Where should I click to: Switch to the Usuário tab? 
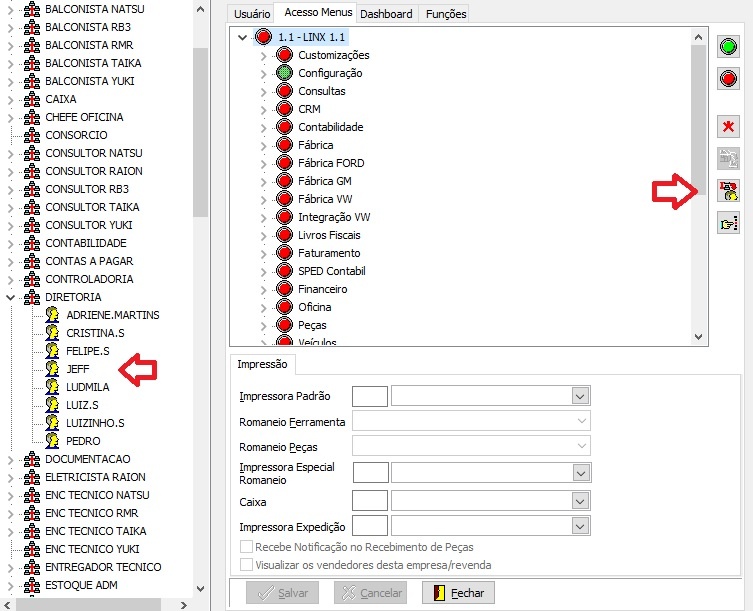pyautogui.click(x=252, y=14)
